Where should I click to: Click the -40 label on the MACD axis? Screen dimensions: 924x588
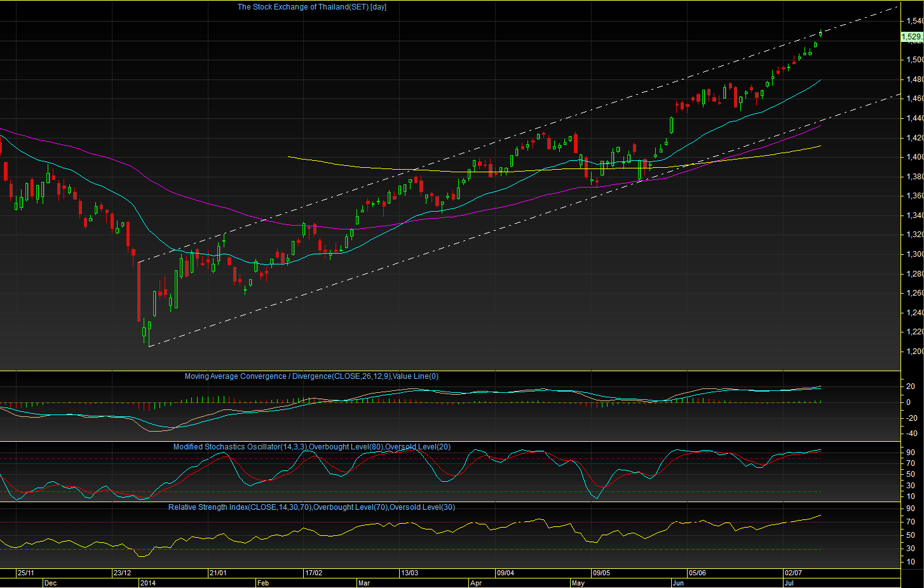pyautogui.click(x=911, y=434)
